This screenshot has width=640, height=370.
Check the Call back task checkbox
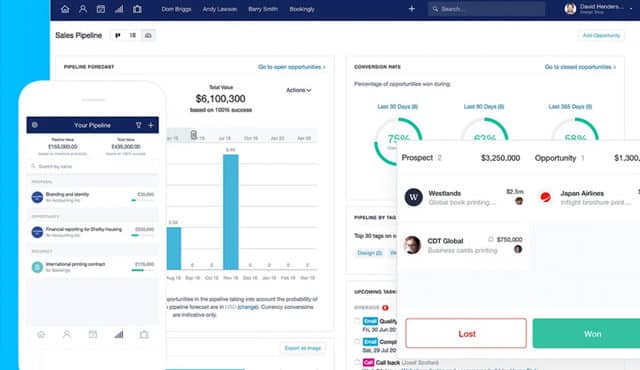coord(357,362)
